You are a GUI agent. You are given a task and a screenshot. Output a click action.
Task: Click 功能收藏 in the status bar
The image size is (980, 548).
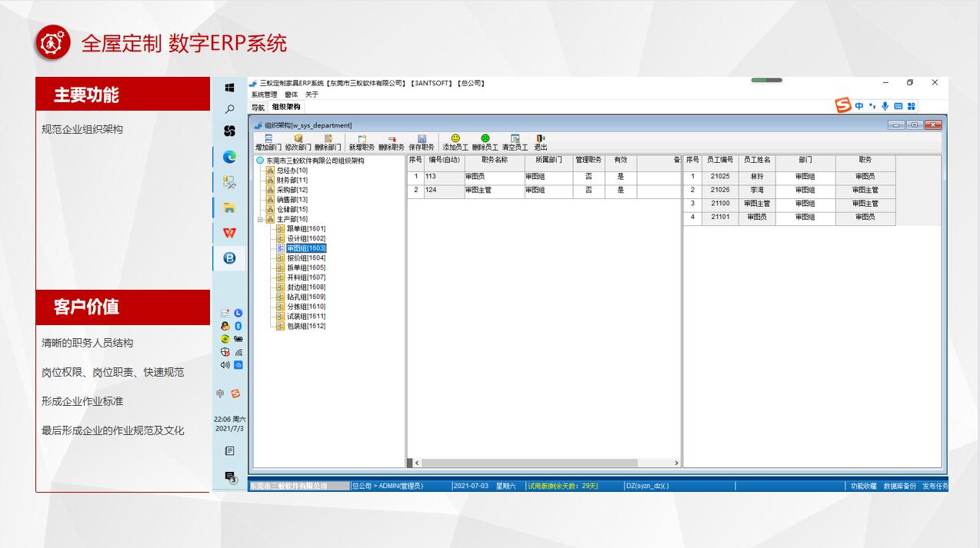tap(863, 486)
